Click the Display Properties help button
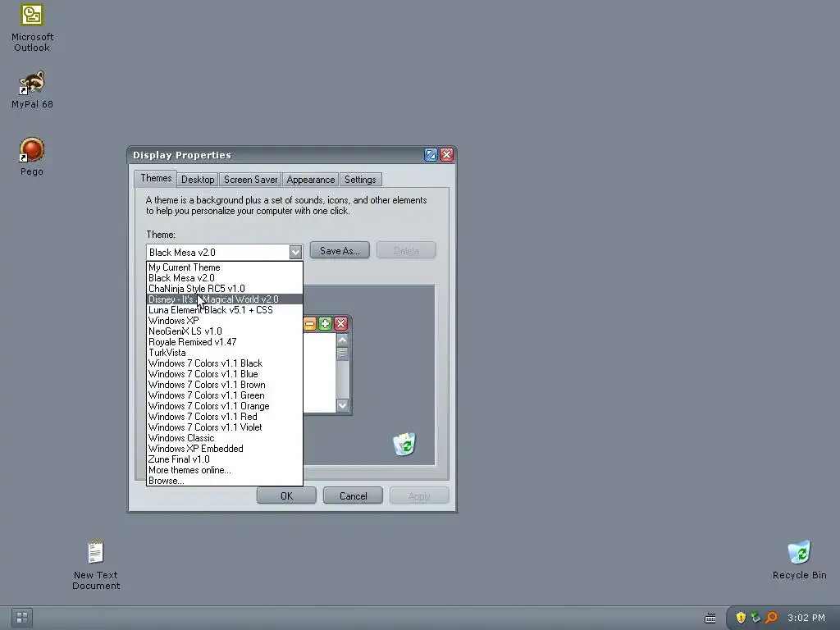Screen dimensions: 840x630 (431, 155)
